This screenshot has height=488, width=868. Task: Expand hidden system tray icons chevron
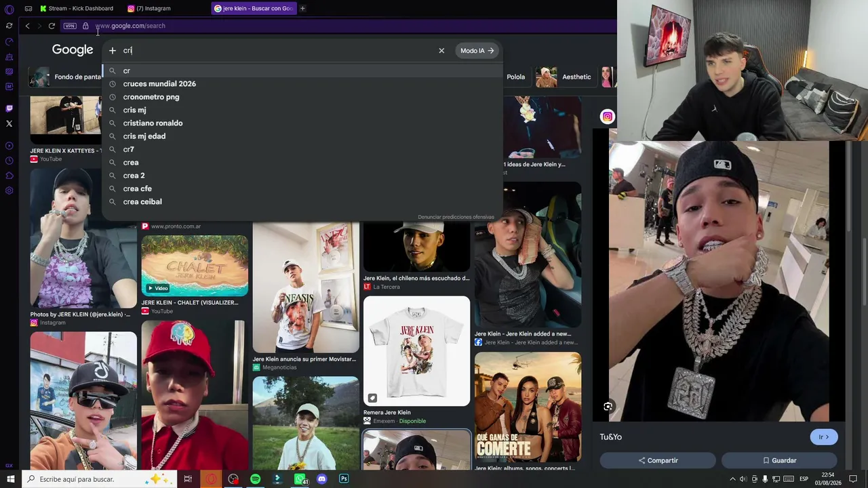click(x=732, y=479)
